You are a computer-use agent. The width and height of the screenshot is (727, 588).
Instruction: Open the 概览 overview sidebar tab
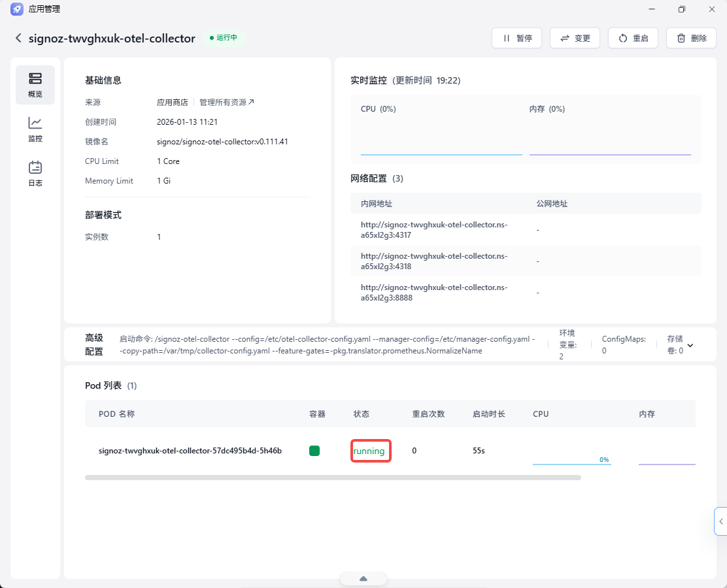[x=35, y=85]
